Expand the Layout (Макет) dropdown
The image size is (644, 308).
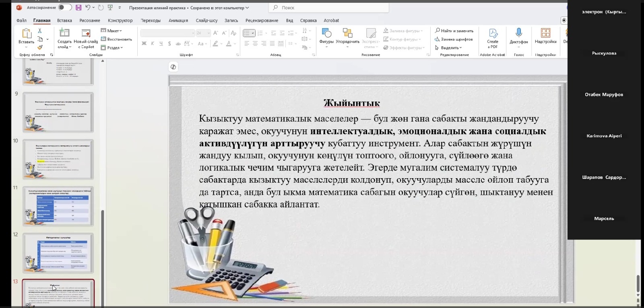(111, 31)
